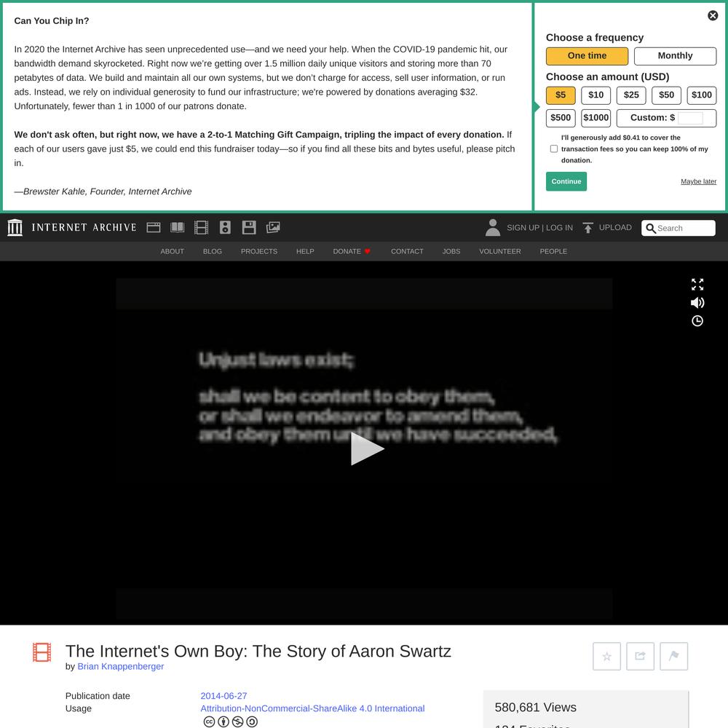Open the Audio speaker icon
Screen dimensions: 728x728
click(225, 227)
